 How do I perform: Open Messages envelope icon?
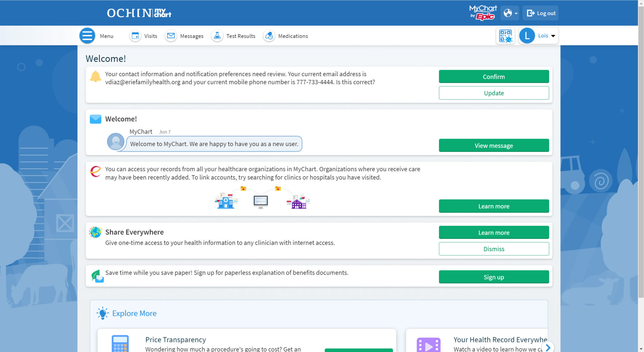pyautogui.click(x=171, y=36)
